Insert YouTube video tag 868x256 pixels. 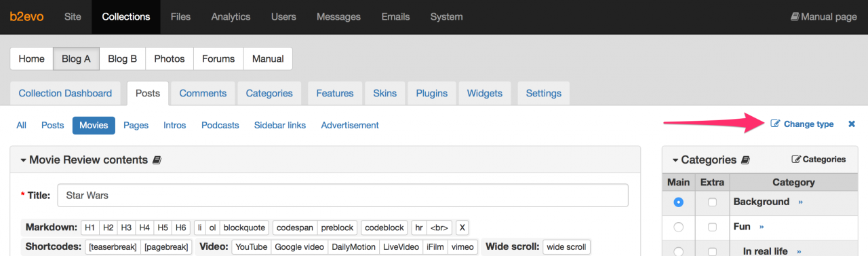(251, 247)
